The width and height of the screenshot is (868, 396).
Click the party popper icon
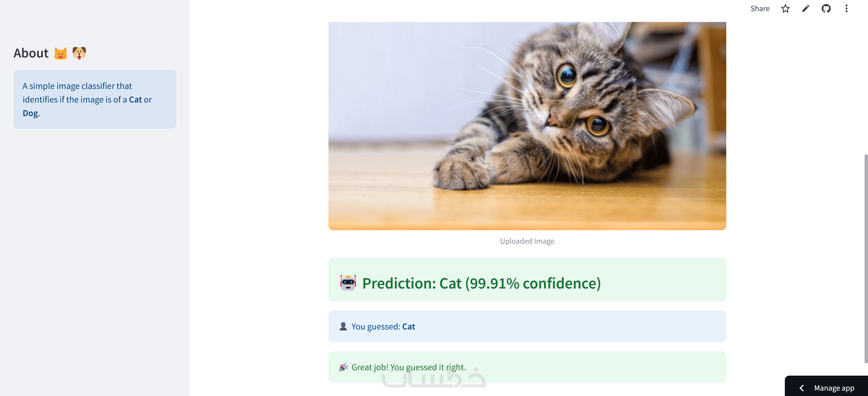coord(343,367)
